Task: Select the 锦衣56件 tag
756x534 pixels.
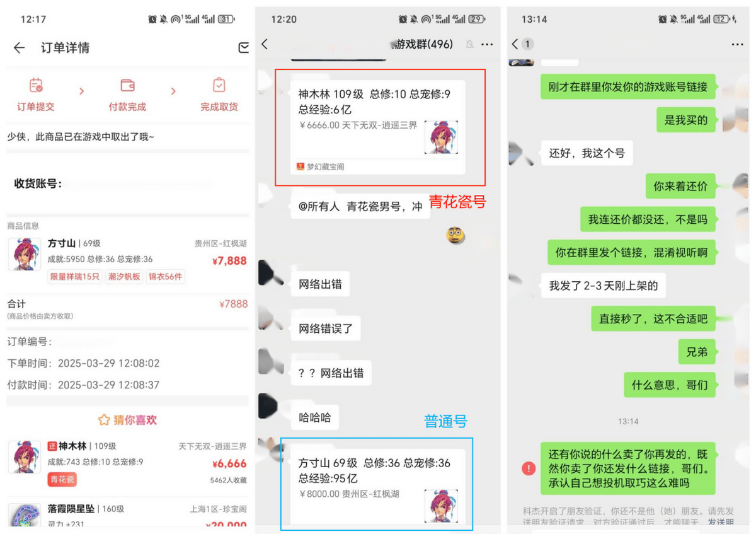Action: click(165, 277)
